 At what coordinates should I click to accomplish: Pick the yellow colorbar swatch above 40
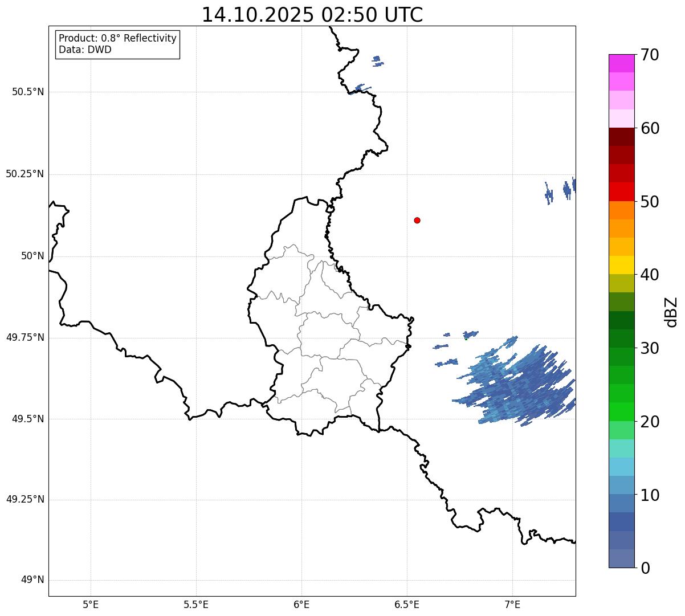point(622,266)
